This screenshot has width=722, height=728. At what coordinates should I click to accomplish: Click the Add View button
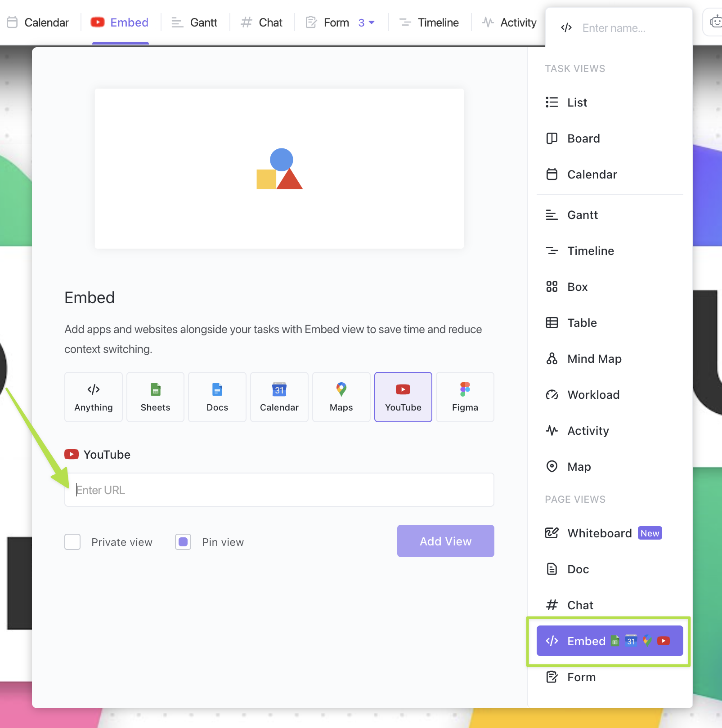coord(445,541)
